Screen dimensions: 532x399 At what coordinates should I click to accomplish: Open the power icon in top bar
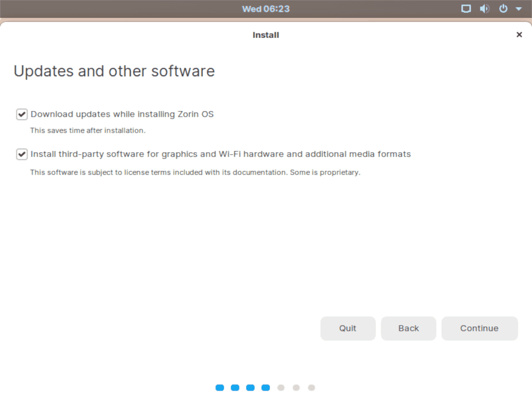click(503, 9)
